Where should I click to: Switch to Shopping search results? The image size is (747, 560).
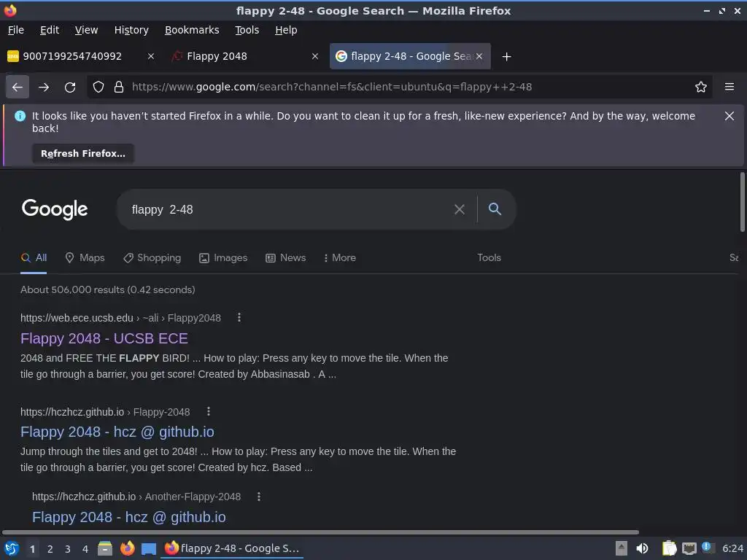pos(152,257)
